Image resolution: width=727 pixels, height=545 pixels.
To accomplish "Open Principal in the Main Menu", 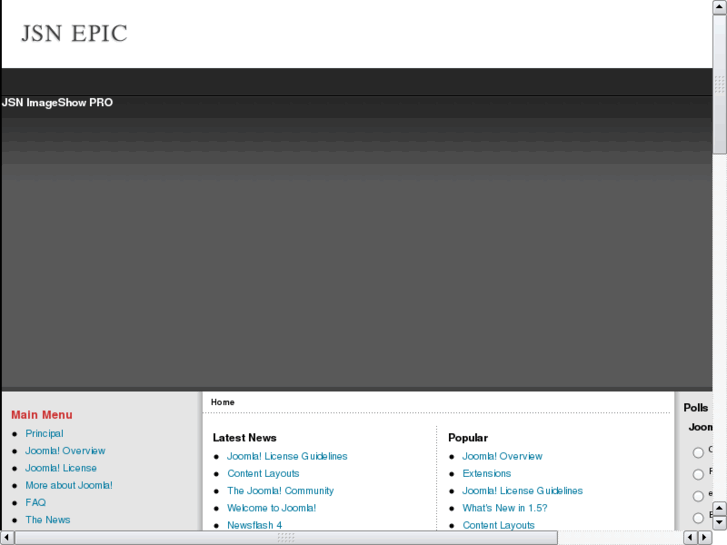I will [44, 433].
